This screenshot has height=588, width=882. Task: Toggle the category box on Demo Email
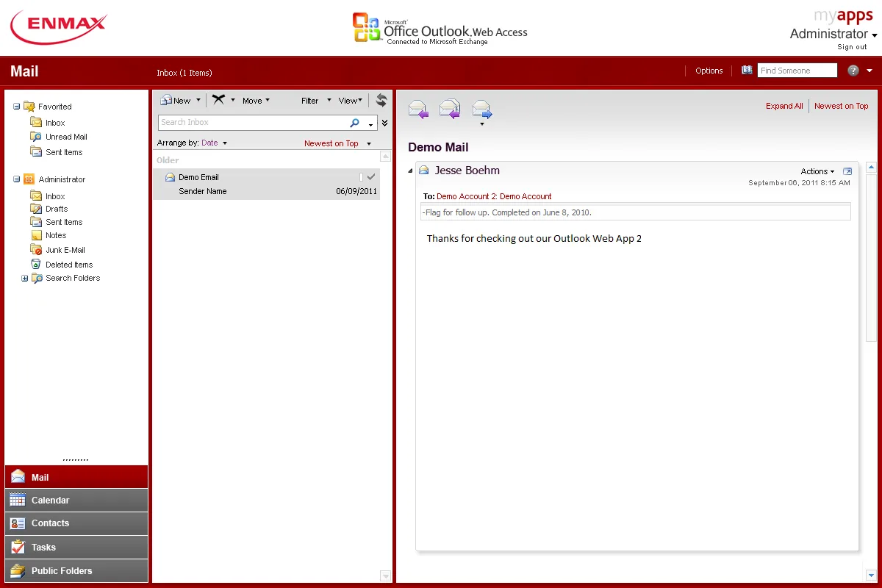[x=361, y=177]
